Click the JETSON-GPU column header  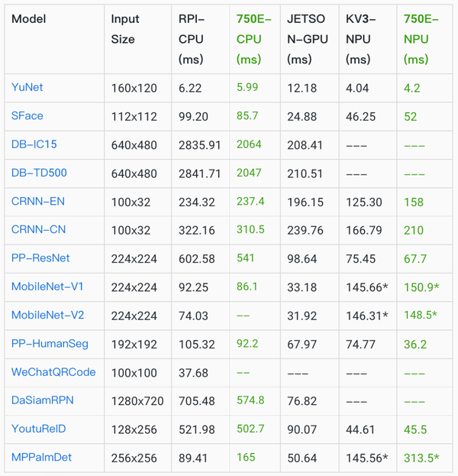click(306, 39)
